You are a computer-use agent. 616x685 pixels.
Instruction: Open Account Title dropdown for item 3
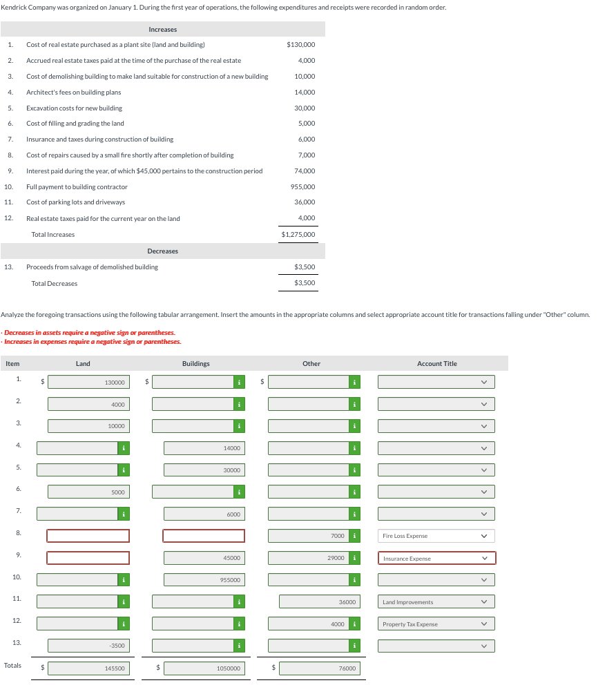tap(436, 426)
